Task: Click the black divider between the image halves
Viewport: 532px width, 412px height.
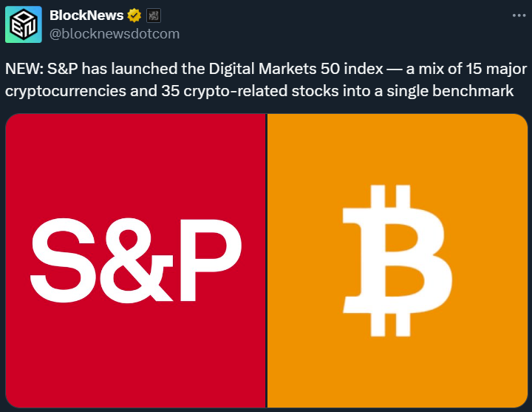Action: [266, 259]
